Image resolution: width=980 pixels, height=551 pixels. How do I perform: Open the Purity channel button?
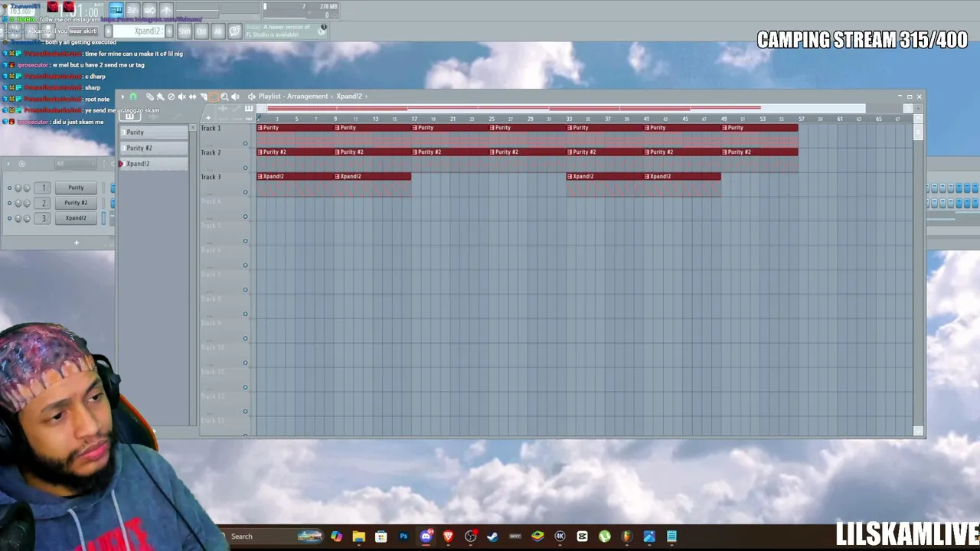tap(76, 187)
